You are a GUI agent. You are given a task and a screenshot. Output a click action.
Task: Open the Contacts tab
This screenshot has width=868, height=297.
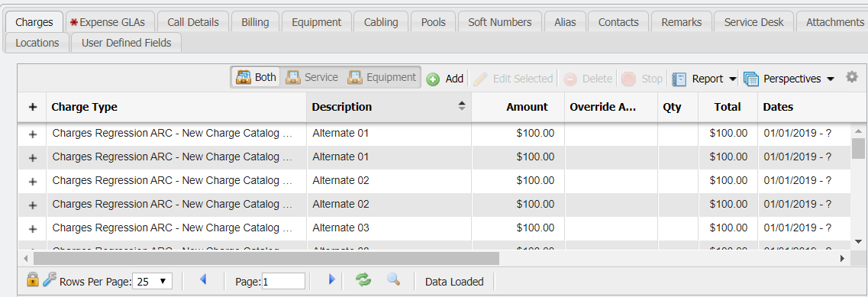[618, 22]
